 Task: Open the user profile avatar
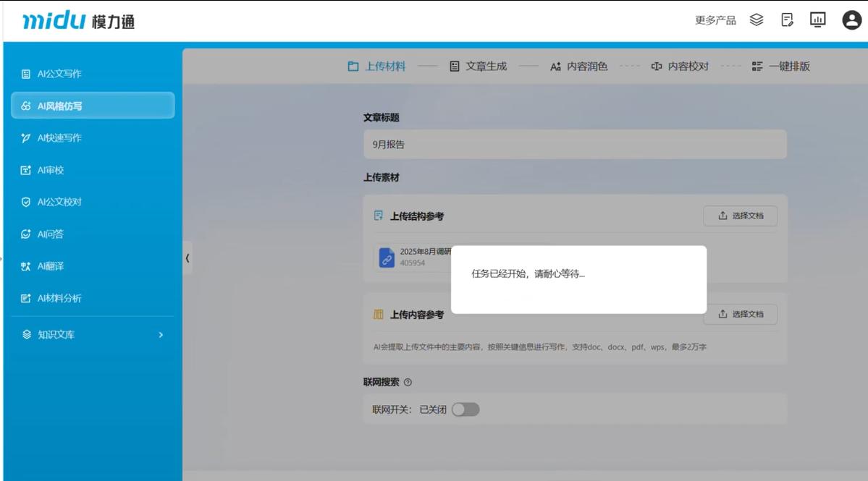click(x=851, y=20)
